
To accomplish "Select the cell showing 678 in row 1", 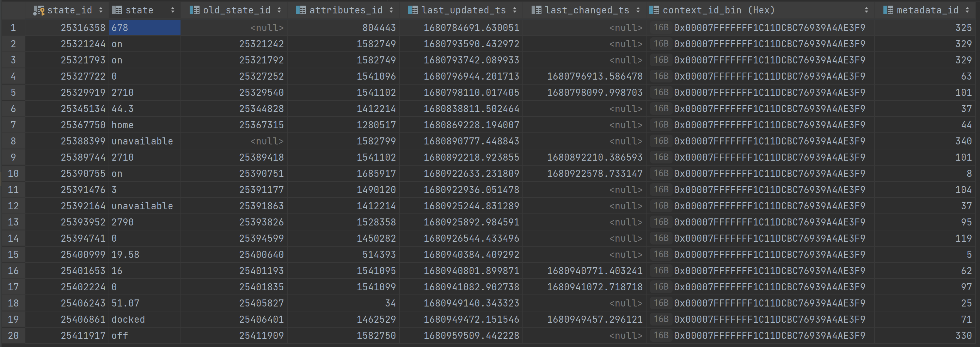I will coord(145,27).
